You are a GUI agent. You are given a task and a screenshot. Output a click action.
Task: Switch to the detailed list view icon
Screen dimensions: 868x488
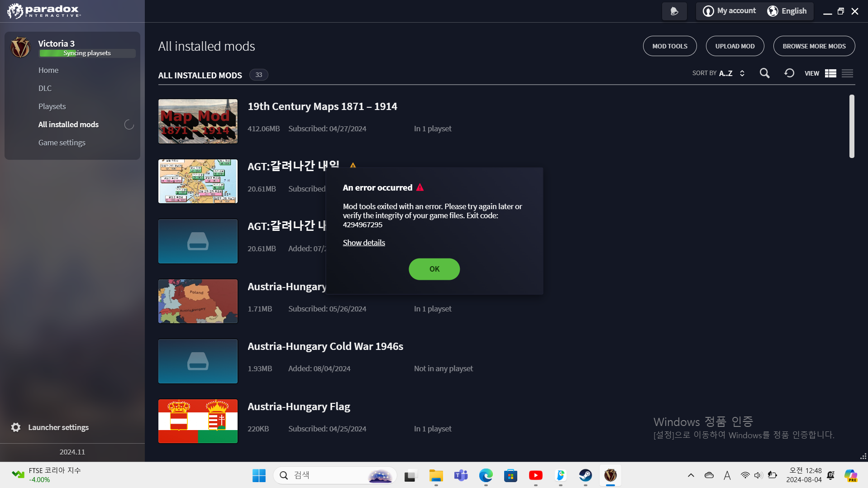(x=830, y=73)
